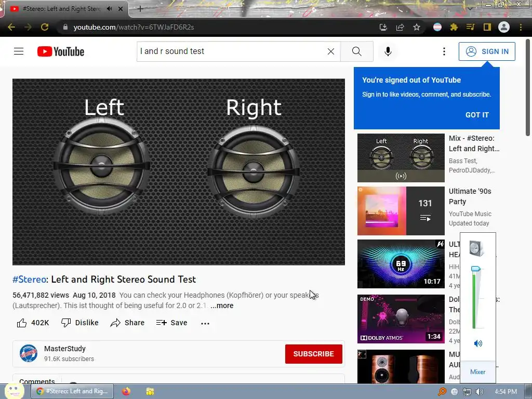The image size is (532, 399).
Task: Select Chrome taskbar button
Action: tap(72, 391)
